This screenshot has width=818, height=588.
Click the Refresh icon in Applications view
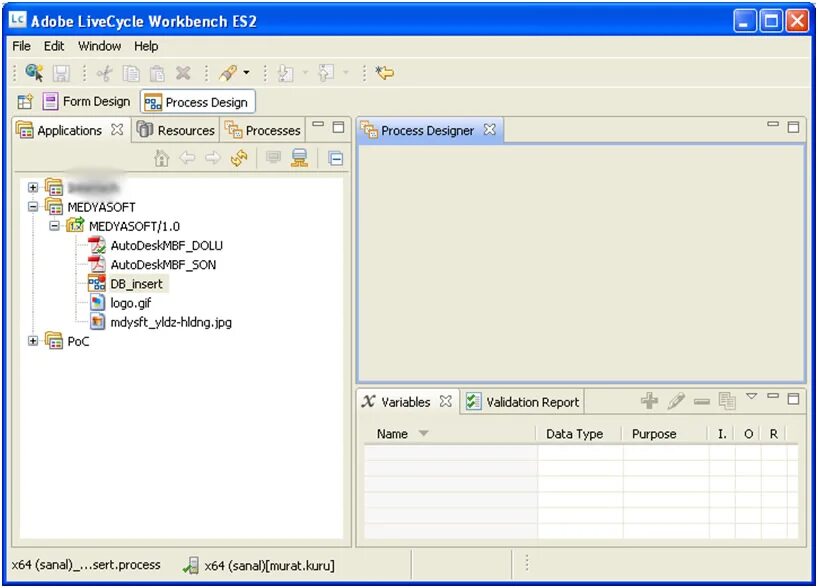click(x=239, y=158)
